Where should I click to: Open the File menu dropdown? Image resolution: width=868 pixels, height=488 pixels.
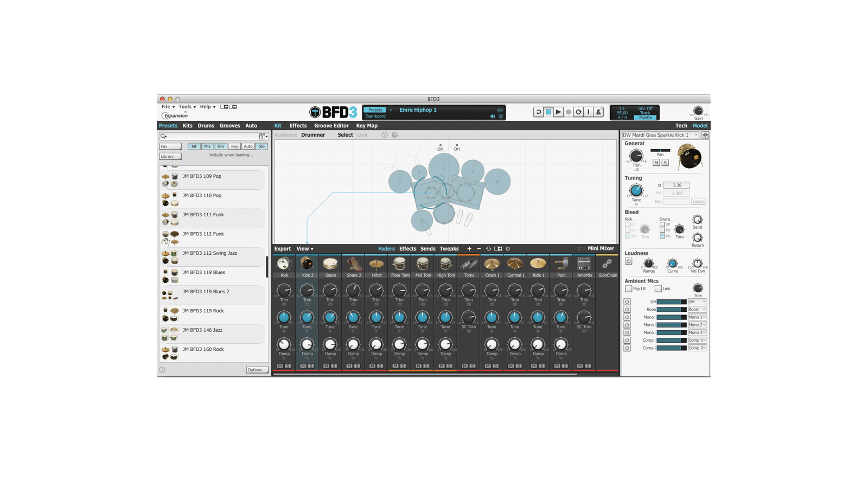tap(168, 107)
